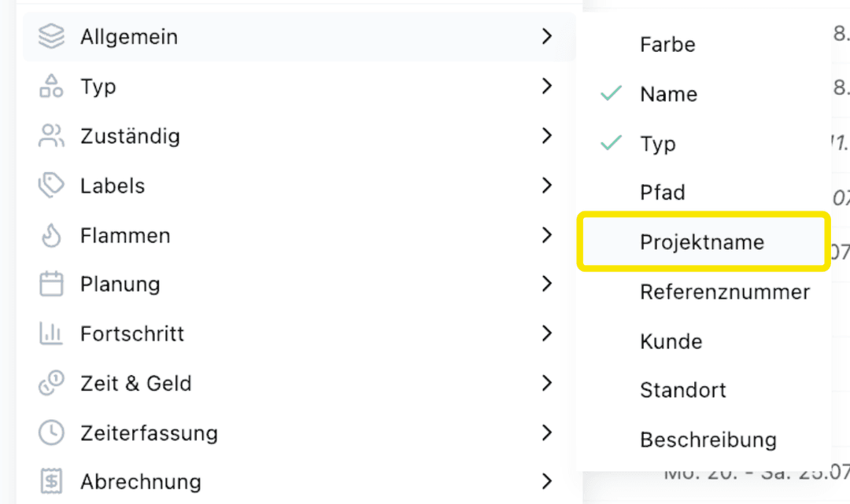This screenshot has width=850, height=504.
Task: Click the Labels tag icon
Action: (x=51, y=186)
